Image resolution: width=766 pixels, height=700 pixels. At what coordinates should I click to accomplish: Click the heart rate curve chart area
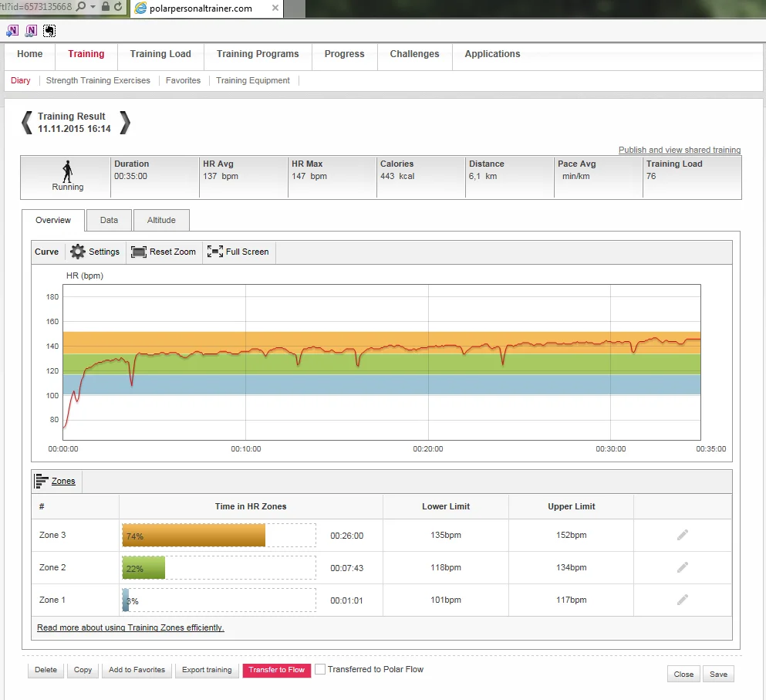pos(381,361)
